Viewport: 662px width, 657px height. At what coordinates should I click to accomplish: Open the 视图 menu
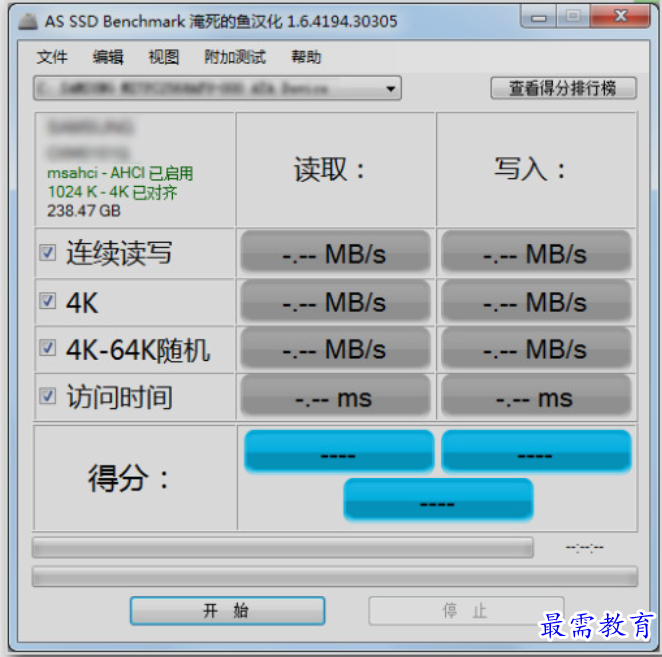[164, 57]
